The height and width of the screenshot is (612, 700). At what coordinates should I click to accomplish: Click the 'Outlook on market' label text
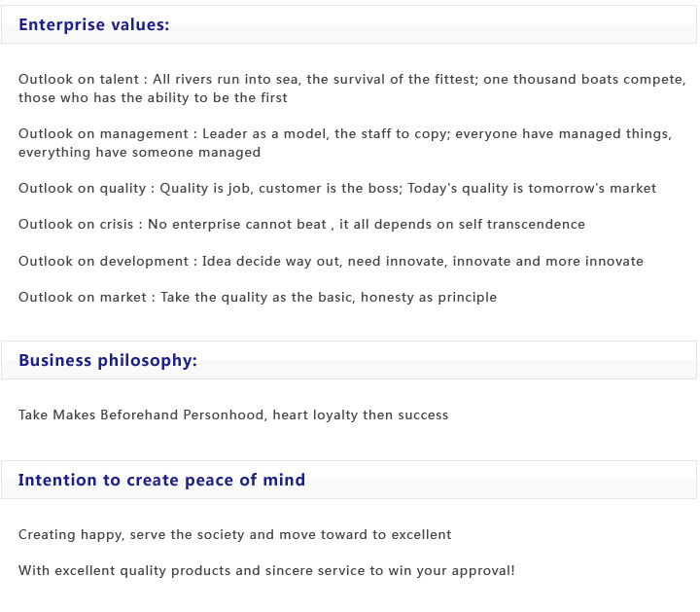[x=82, y=298]
